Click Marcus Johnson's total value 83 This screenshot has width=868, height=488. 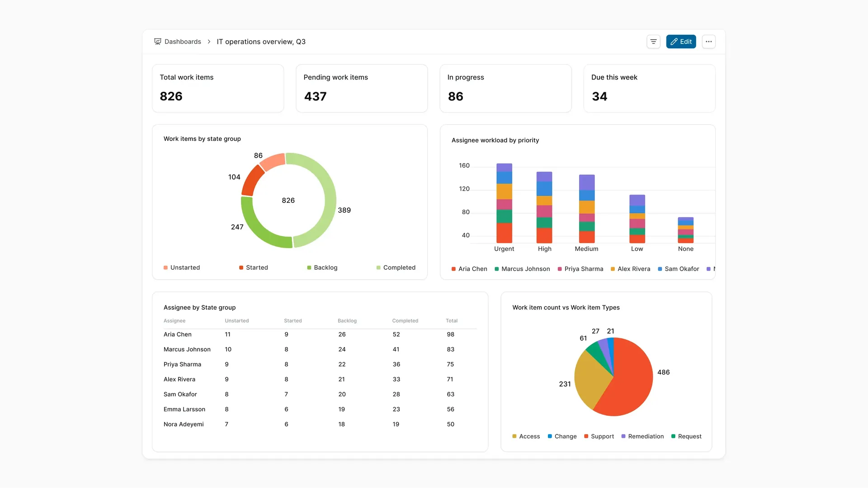pyautogui.click(x=451, y=349)
